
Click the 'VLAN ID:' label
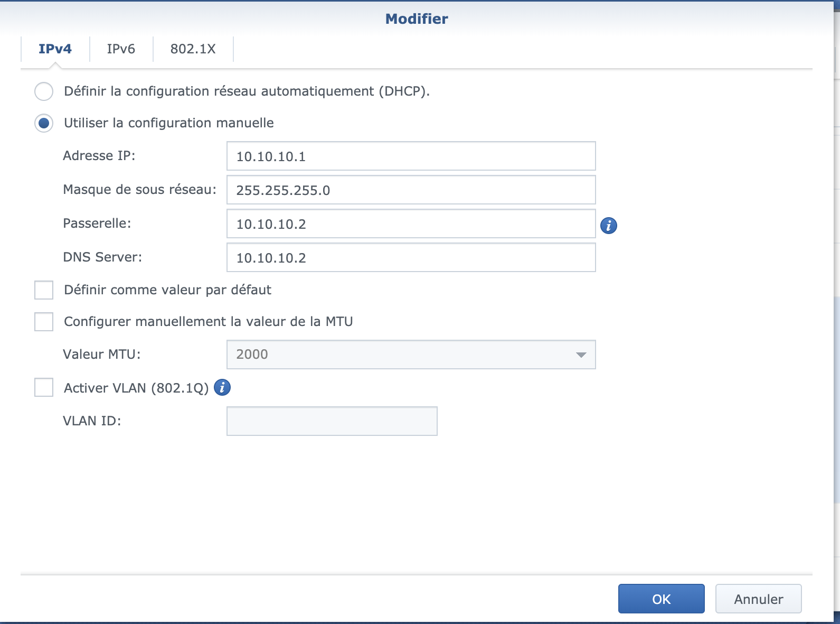coord(92,421)
